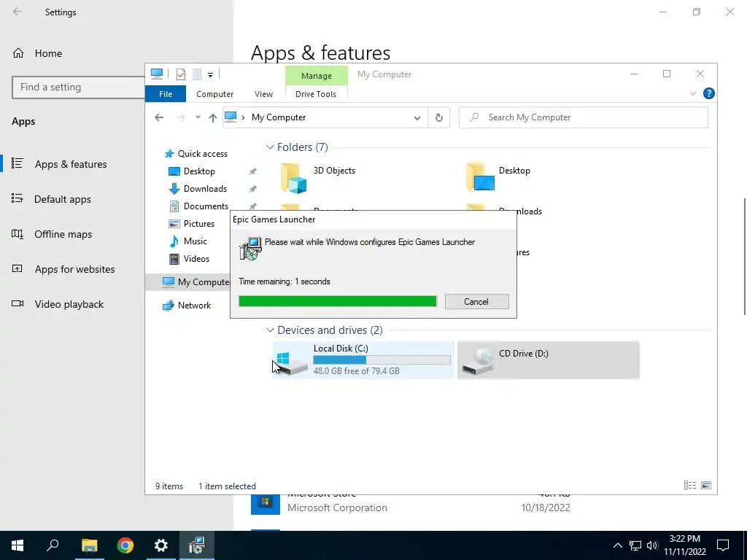Image resolution: width=747 pixels, height=560 pixels.
Task: Click 'My Computer' in address bar
Action: (x=279, y=117)
